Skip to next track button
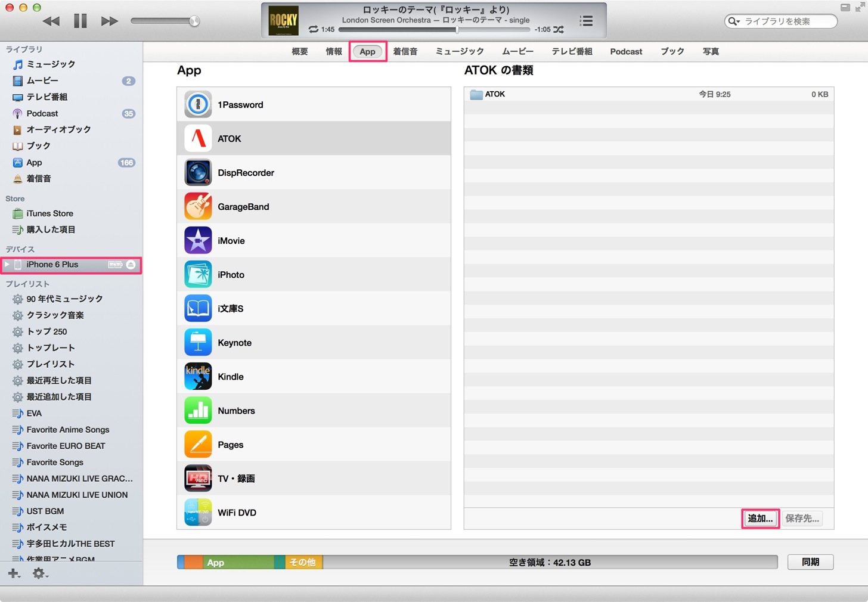The image size is (868, 602). coord(109,21)
